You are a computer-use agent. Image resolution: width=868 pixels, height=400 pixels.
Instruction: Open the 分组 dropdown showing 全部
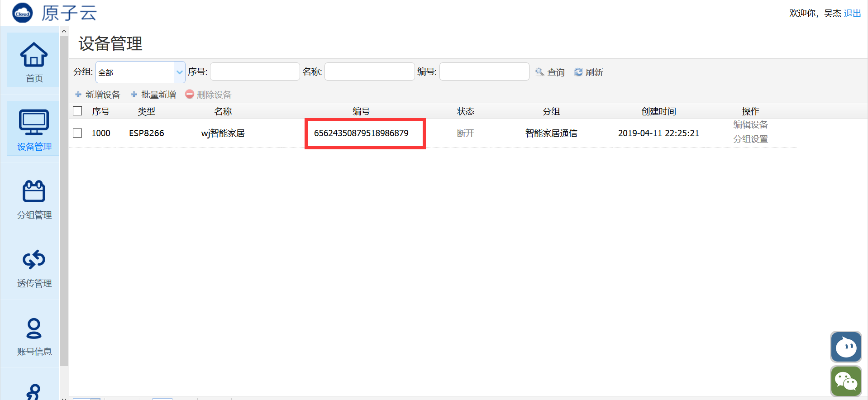pos(140,72)
